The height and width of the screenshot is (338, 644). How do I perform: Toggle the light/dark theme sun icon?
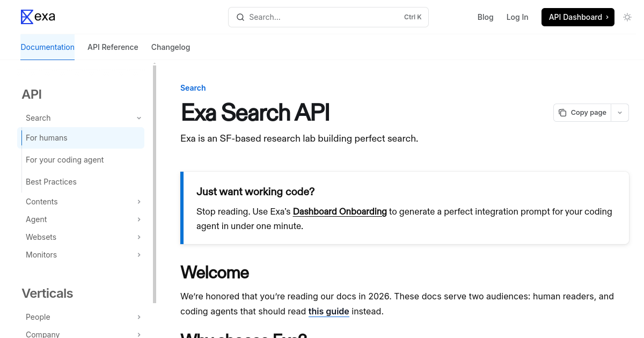point(627,17)
